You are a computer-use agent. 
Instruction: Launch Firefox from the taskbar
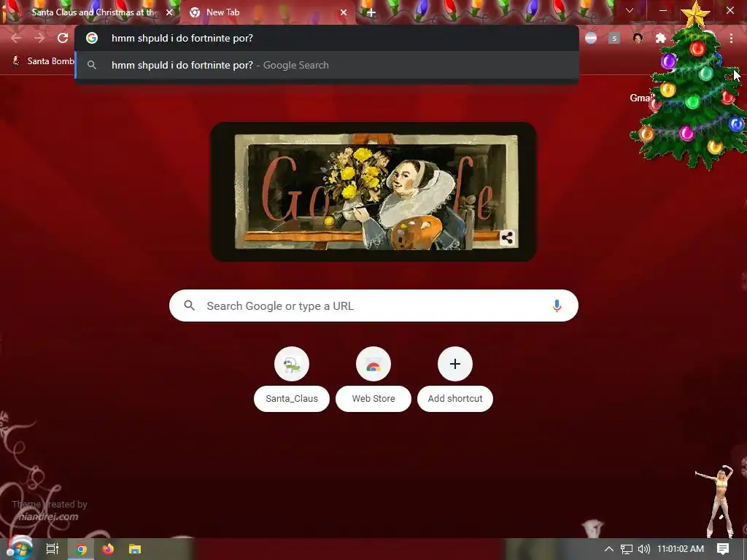108,549
